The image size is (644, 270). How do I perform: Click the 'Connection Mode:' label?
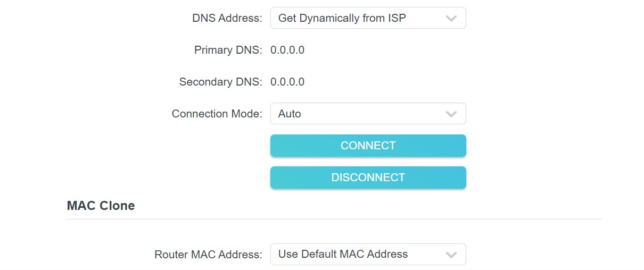click(x=217, y=114)
